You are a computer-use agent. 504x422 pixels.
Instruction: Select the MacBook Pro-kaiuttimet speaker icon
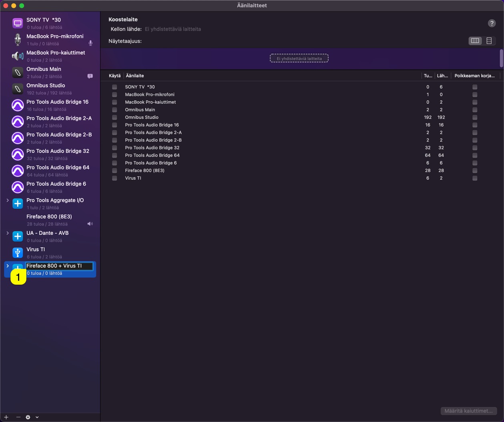18,56
